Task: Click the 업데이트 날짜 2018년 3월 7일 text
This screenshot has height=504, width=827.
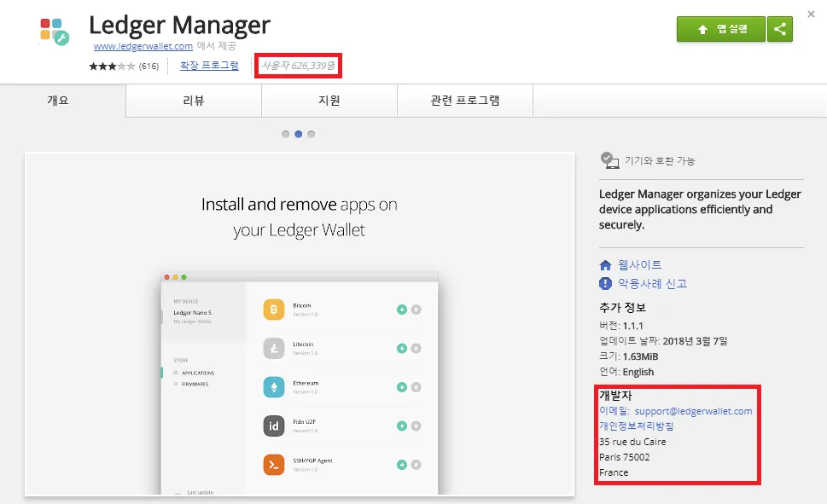Action: tap(663, 341)
